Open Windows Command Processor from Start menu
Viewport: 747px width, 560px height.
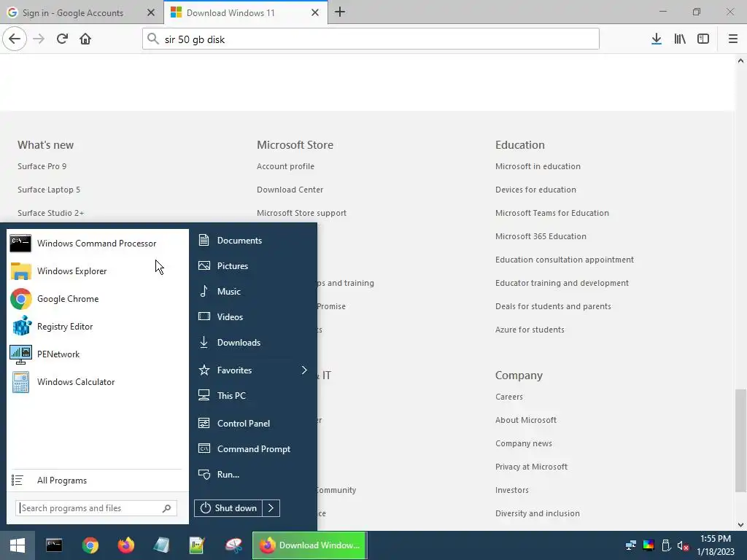coord(98,244)
